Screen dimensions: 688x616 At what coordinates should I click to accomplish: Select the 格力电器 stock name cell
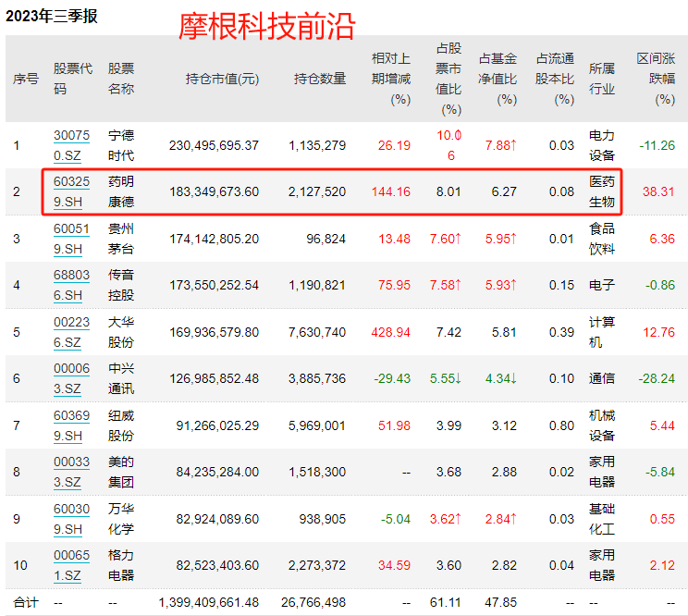tap(121, 565)
